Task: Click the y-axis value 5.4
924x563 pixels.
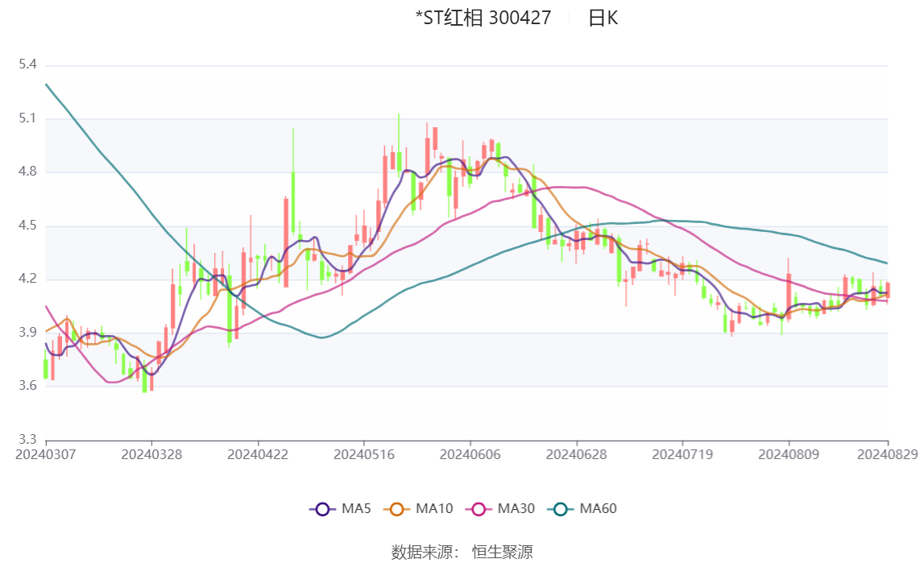Action: coord(27,64)
